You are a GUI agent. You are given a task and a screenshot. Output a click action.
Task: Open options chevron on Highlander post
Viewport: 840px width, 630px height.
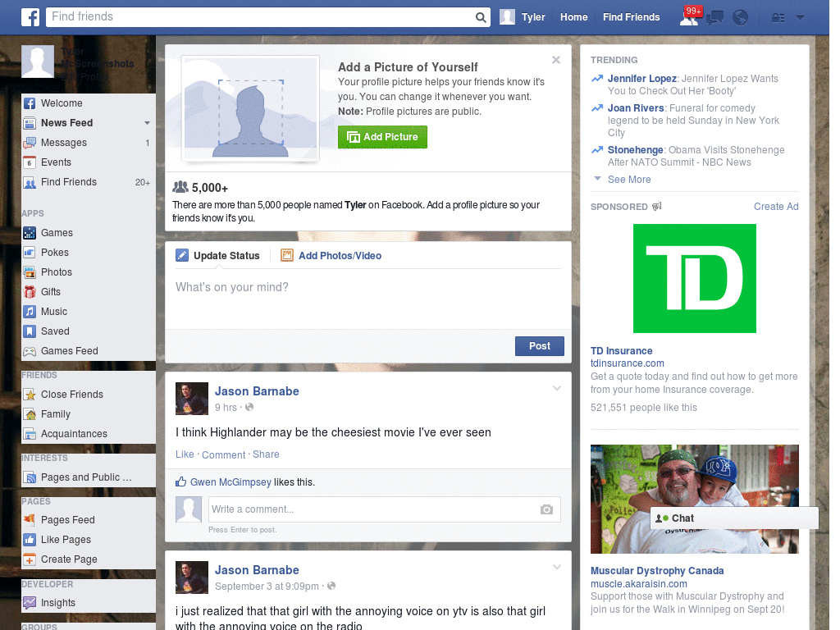pos(557,388)
